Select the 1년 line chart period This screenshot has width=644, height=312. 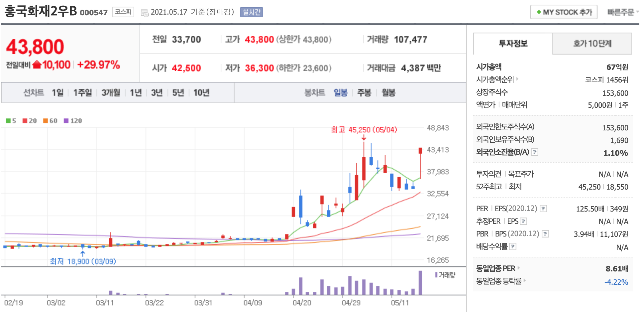(136, 92)
